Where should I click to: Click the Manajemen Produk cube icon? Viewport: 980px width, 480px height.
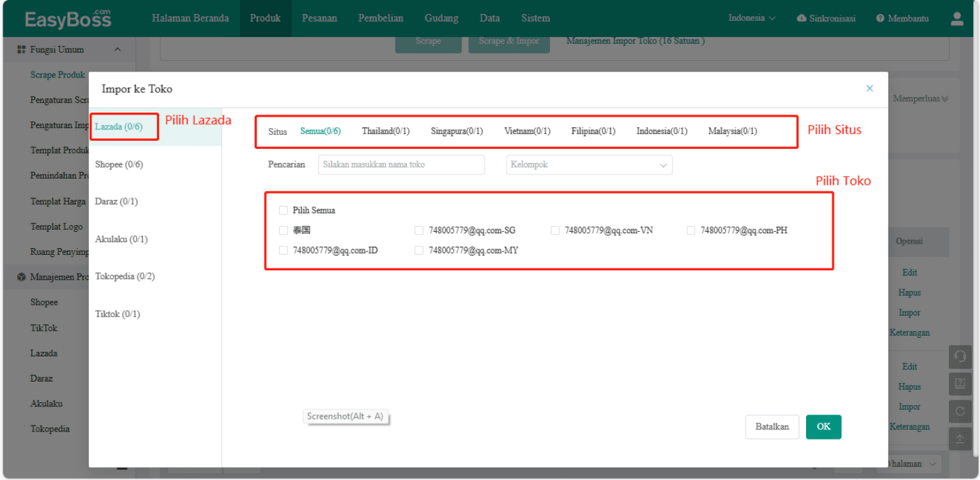(22, 277)
